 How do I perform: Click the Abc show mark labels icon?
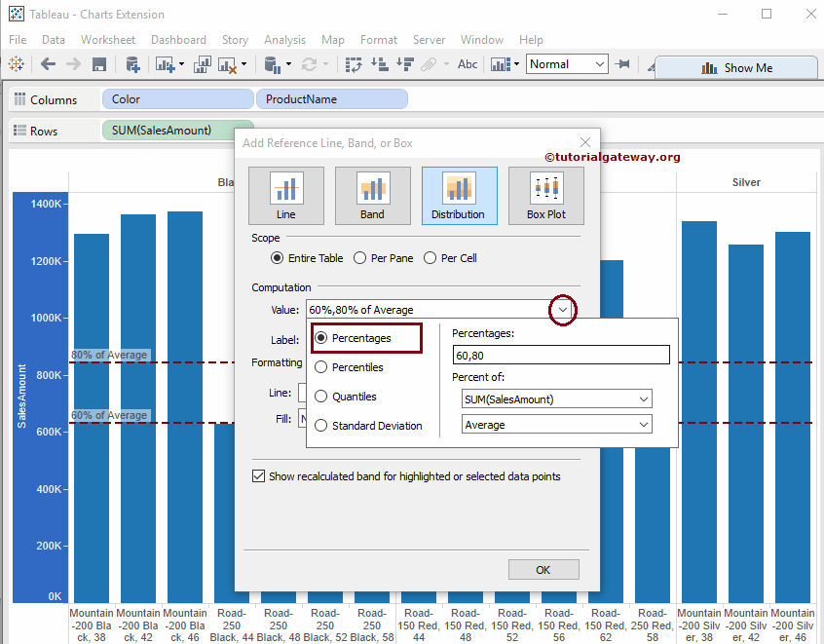(x=468, y=64)
